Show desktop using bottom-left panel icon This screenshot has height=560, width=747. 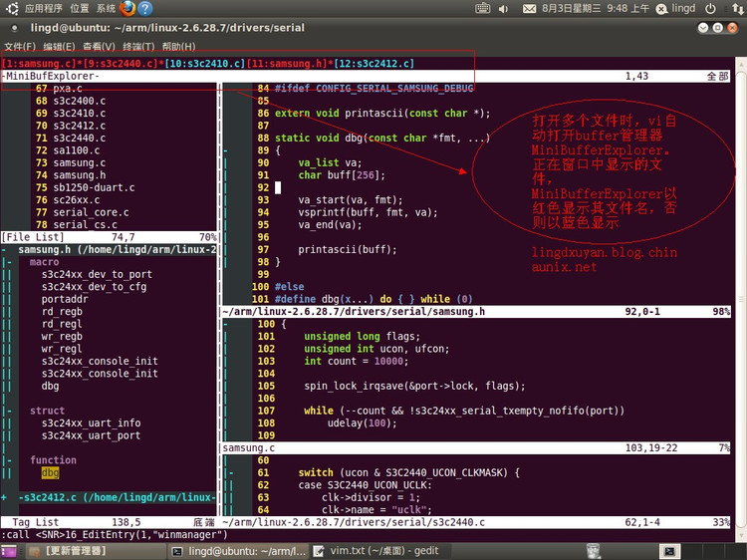(9, 551)
